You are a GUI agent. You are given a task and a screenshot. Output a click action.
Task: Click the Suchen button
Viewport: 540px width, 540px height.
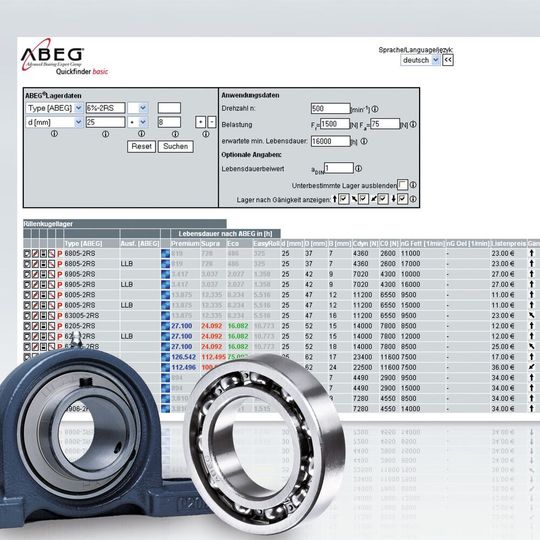coord(176,146)
